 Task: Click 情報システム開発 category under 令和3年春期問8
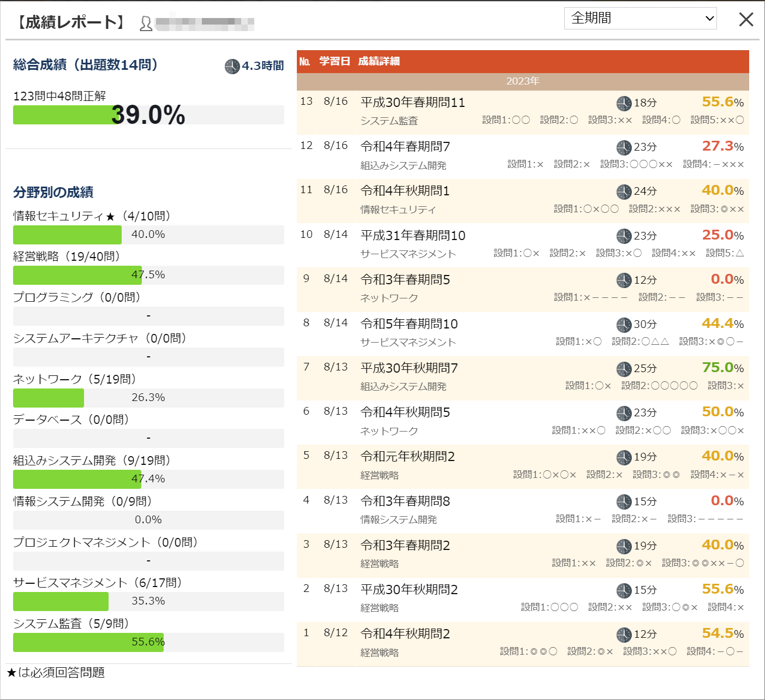[x=398, y=520]
